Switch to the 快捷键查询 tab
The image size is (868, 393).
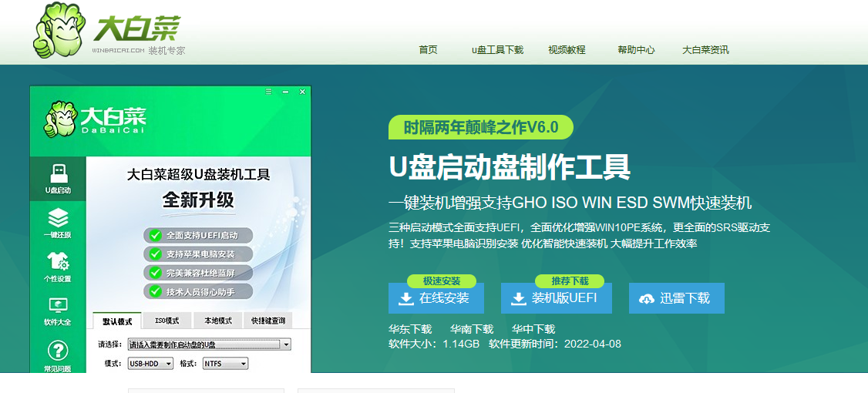point(268,321)
